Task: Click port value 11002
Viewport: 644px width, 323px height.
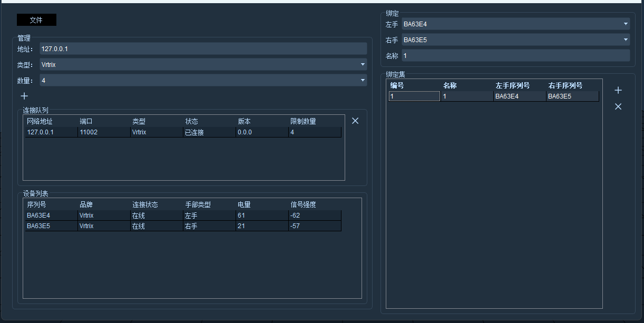Action: pyautogui.click(x=104, y=132)
